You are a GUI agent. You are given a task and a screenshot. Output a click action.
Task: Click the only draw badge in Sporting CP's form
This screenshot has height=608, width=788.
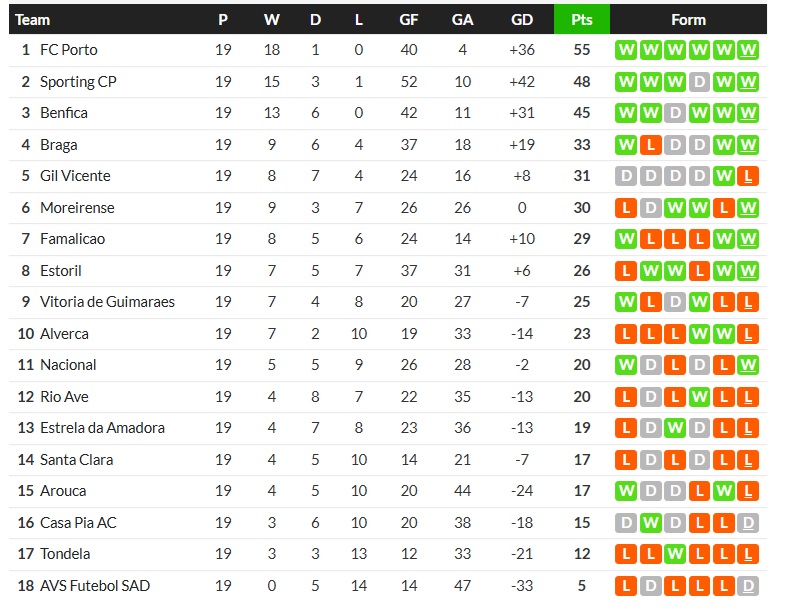pos(699,82)
